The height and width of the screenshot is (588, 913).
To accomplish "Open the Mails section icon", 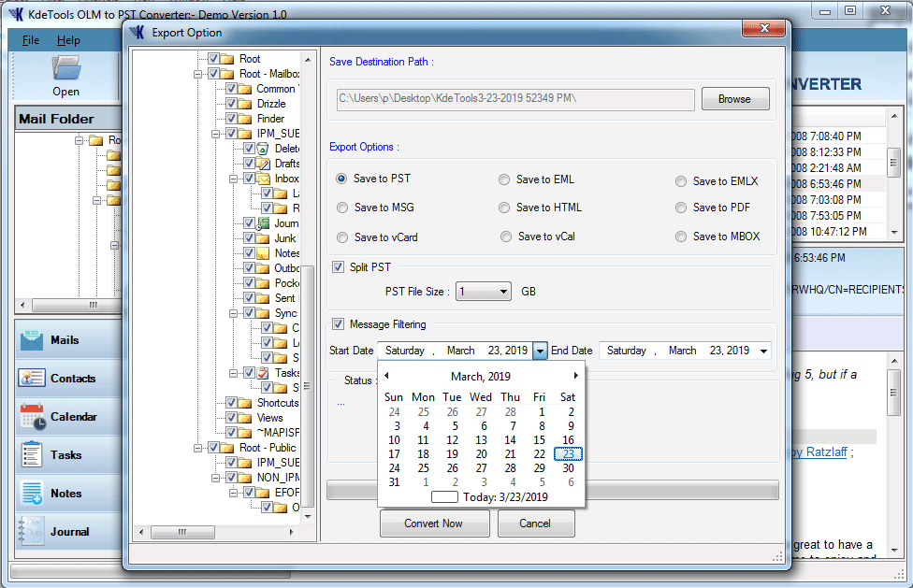I will point(32,339).
